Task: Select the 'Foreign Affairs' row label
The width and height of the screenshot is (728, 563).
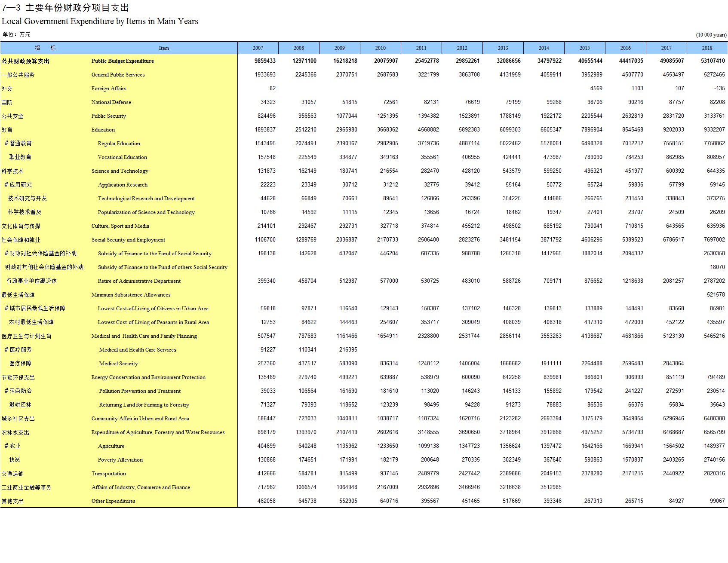Action: (x=109, y=89)
